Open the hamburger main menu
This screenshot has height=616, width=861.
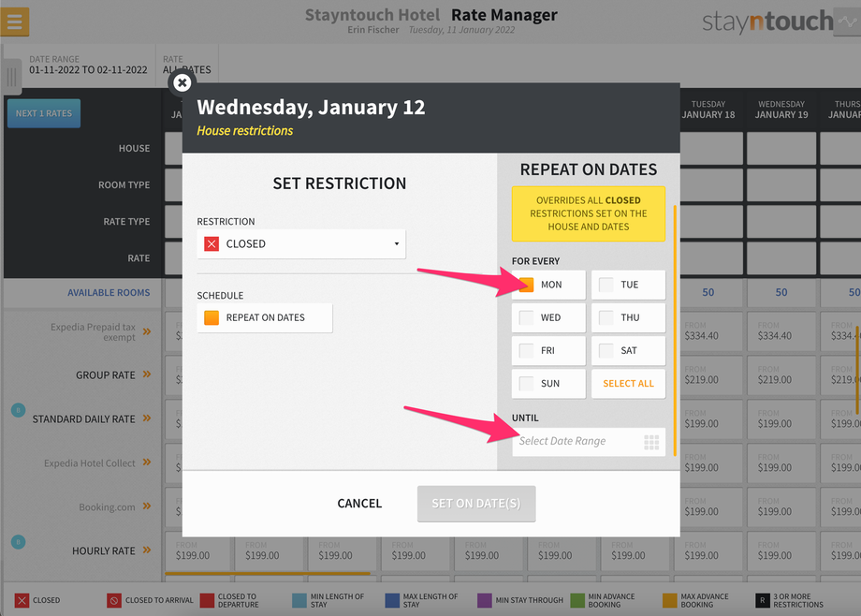coord(15,22)
